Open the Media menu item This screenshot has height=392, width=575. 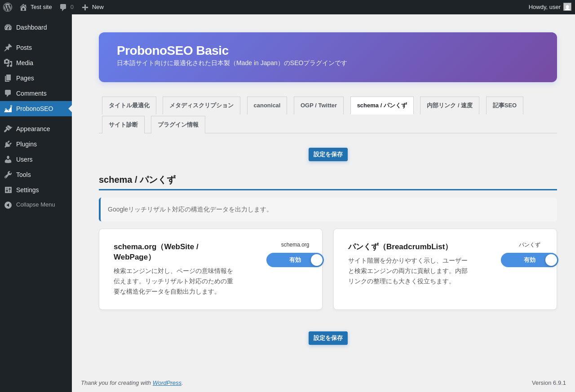36,63
